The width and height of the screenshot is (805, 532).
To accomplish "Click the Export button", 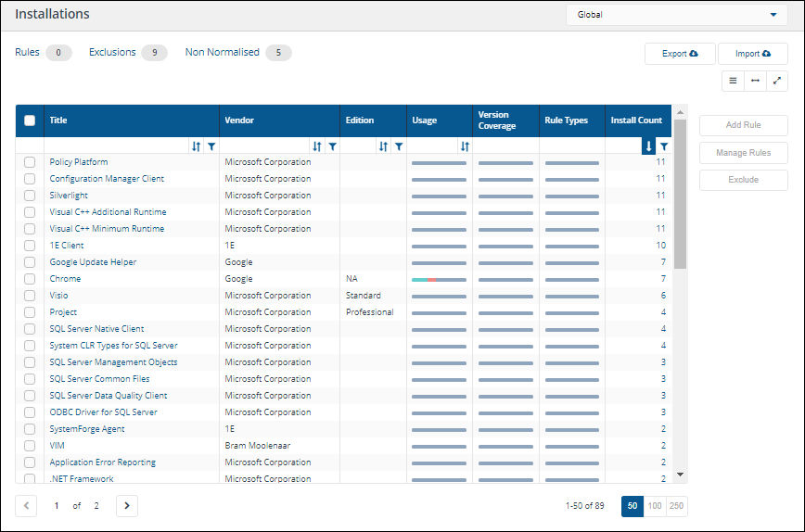I will click(x=679, y=54).
